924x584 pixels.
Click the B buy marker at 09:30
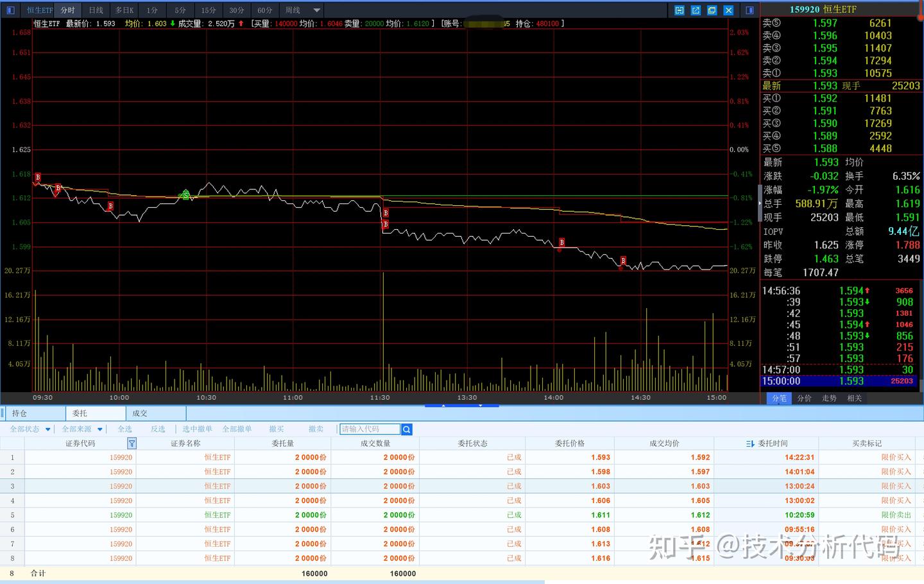[x=38, y=177]
